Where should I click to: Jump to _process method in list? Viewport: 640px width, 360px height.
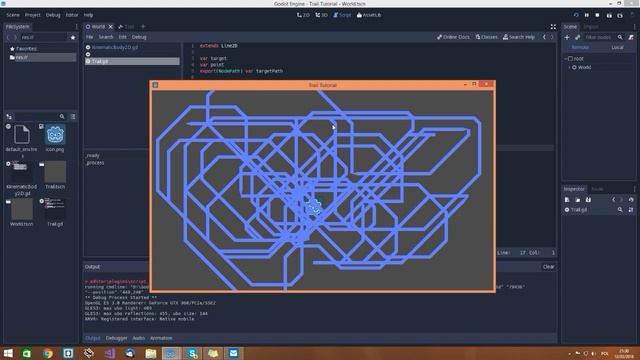click(95, 163)
